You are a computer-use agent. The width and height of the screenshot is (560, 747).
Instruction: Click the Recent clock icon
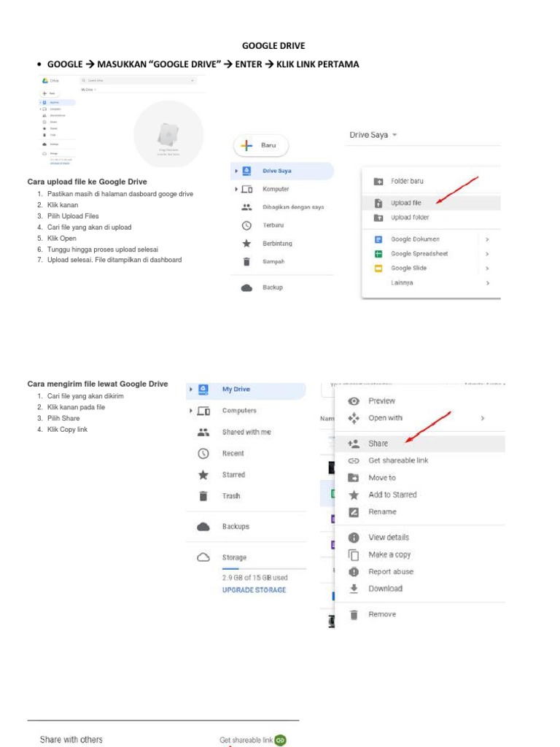pos(203,454)
